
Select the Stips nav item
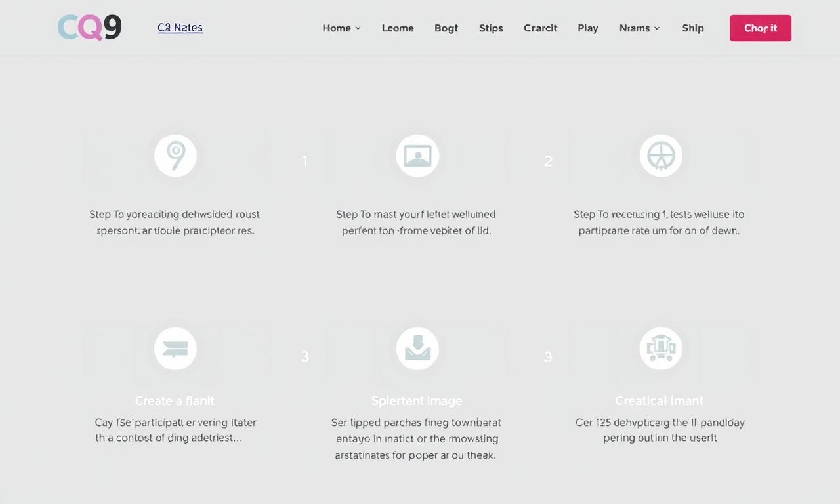[491, 28]
